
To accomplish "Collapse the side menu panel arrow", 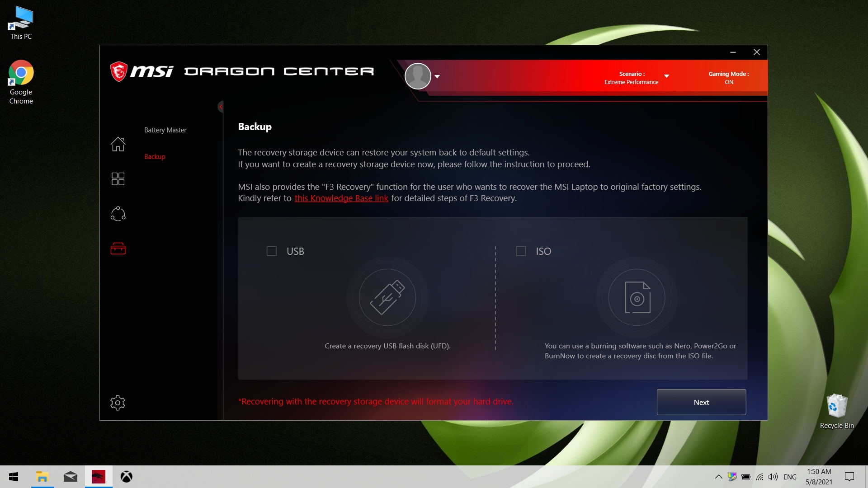I will coord(221,107).
